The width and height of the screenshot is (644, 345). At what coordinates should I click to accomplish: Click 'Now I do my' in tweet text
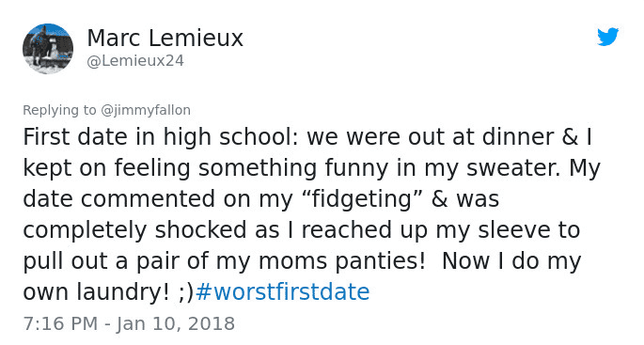coord(511,260)
